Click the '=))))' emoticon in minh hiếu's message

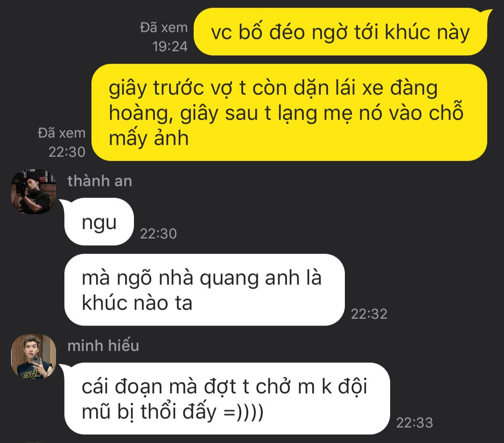pos(243,412)
